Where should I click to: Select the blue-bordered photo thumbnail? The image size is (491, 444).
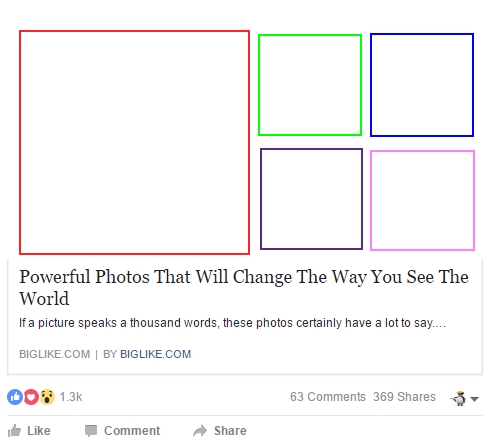(x=422, y=85)
